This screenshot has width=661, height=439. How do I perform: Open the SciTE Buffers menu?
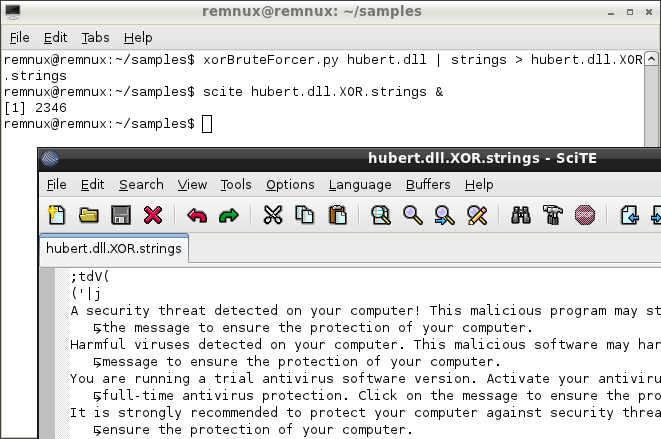[x=428, y=185]
